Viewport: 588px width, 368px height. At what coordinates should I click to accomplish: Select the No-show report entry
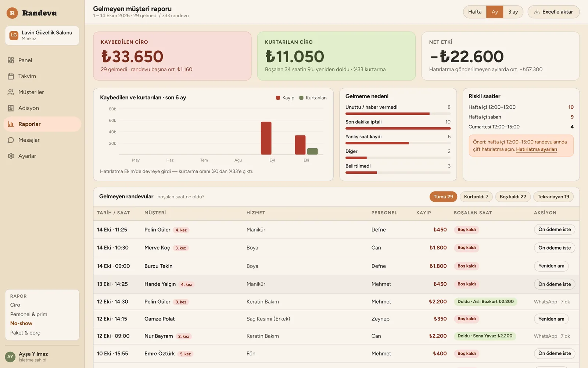tap(21, 323)
